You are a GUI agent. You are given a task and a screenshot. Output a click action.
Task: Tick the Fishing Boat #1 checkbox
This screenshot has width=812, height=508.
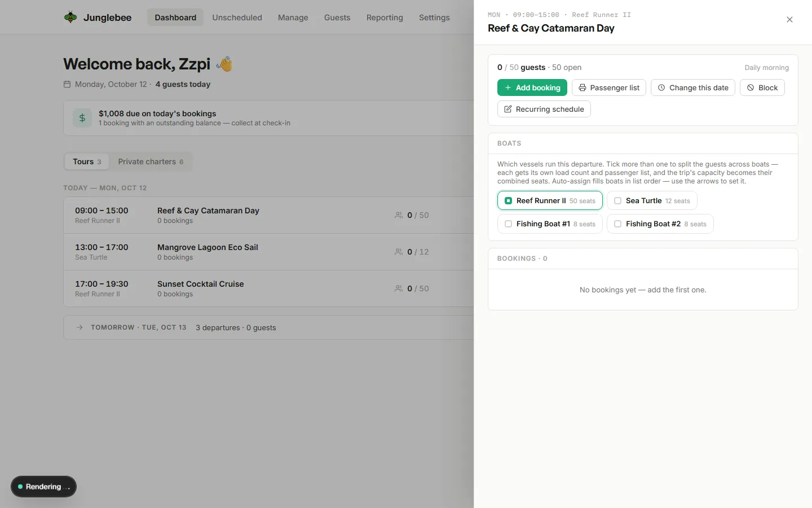coord(508,224)
